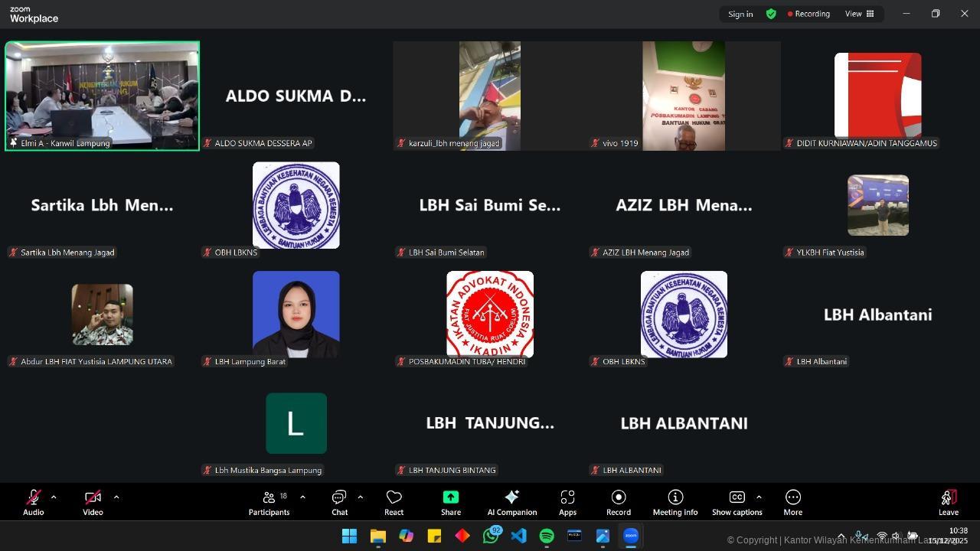
Task: Select Elmi A - Kanwil Lampung video tile
Action: pos(102,96)
